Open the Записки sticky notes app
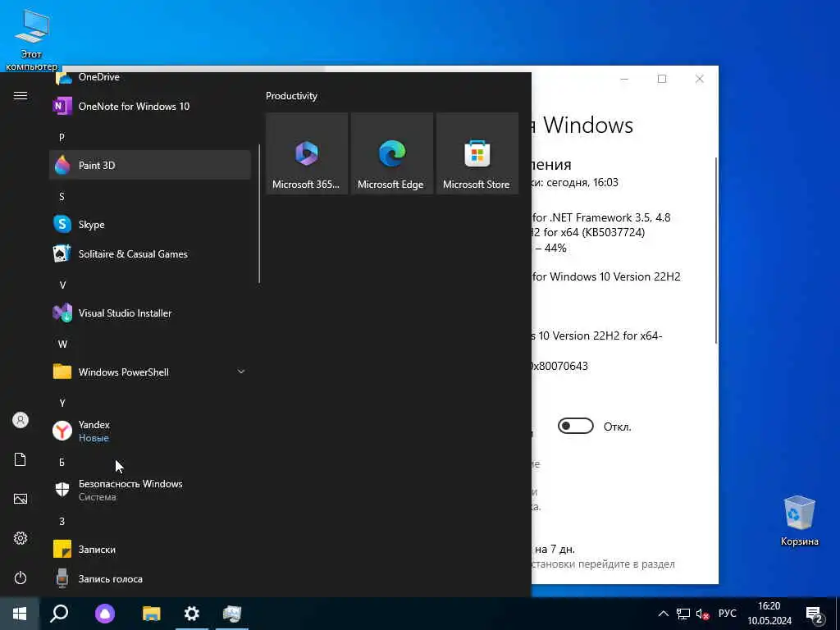 point(150,549)
